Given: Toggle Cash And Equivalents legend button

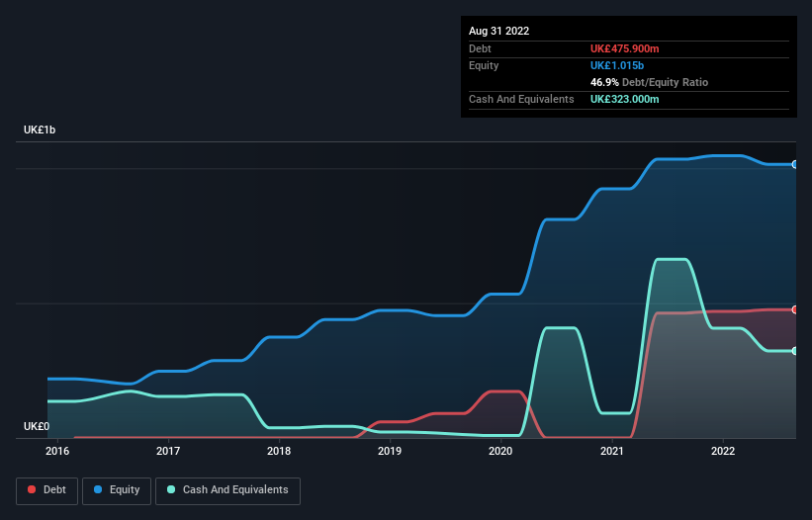Looking at the screenshot, I should tap(227, 490).
